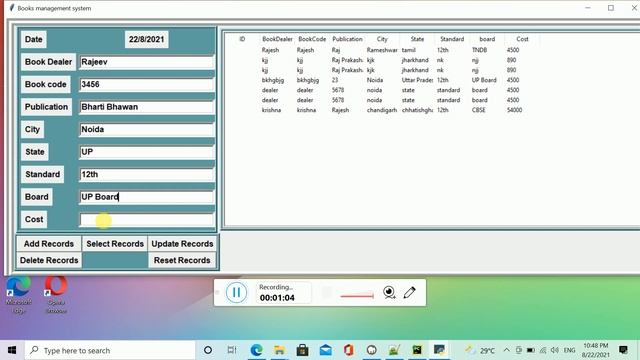Click the ID column header

tap(242, 39)
